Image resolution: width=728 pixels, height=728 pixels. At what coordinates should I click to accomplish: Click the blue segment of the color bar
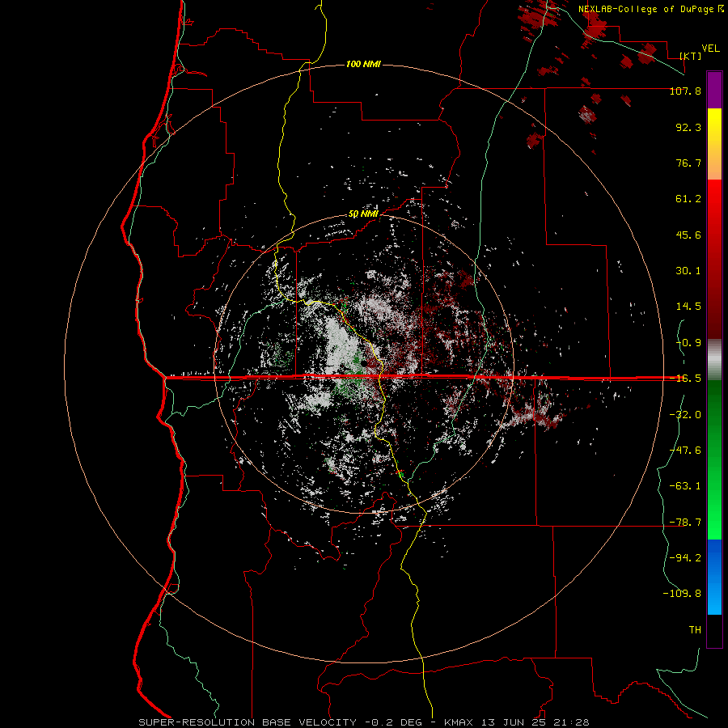point(714,577)
